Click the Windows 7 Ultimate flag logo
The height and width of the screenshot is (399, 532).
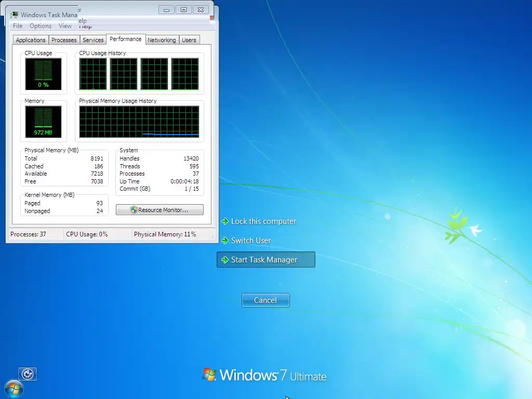209,374
